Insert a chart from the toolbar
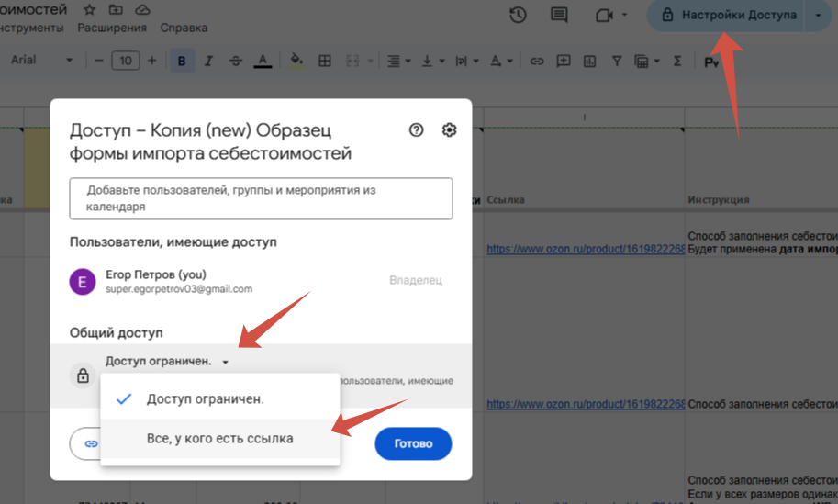The image size is (838, 504). tap(589, 62)
